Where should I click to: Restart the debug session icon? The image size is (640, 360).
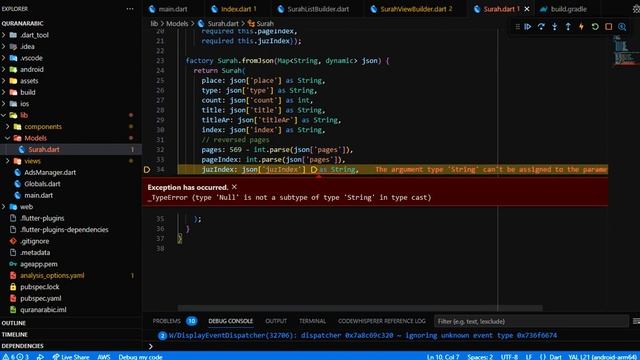point(595,27)
